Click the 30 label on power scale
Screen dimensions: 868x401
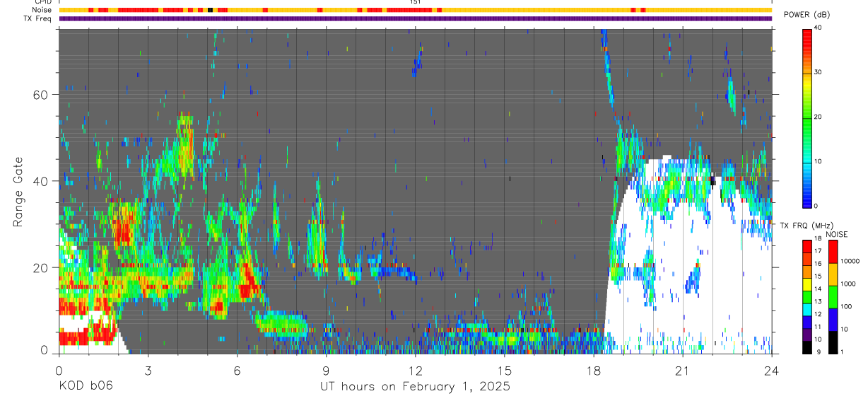tap(818, 72)
